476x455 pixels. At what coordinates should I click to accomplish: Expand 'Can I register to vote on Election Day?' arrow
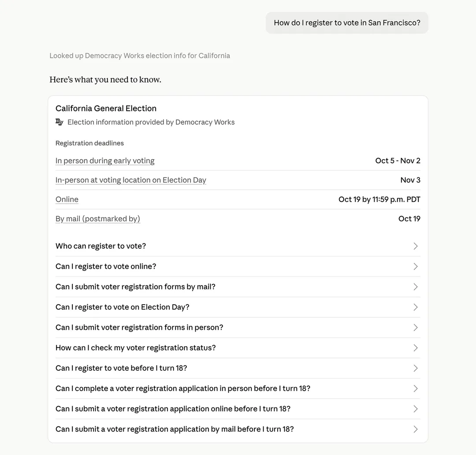tap(416, 307)
